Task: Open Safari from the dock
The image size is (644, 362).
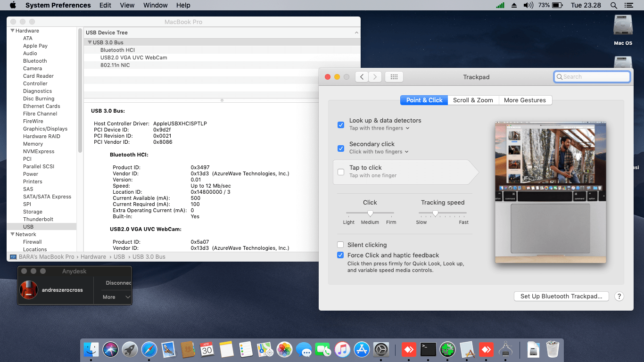Action: (x=149, y=350)
